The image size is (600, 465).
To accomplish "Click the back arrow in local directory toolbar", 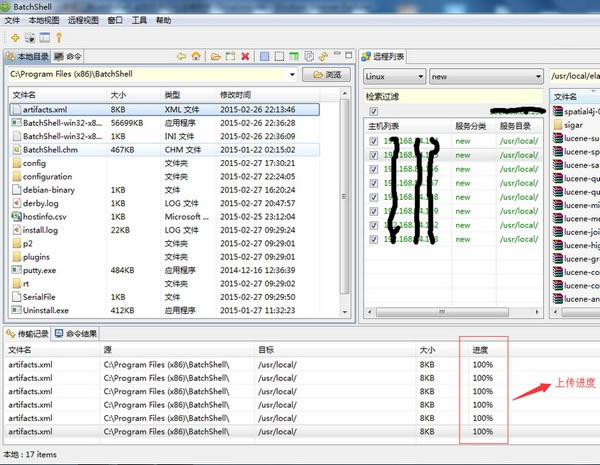I will coord(181,56).
